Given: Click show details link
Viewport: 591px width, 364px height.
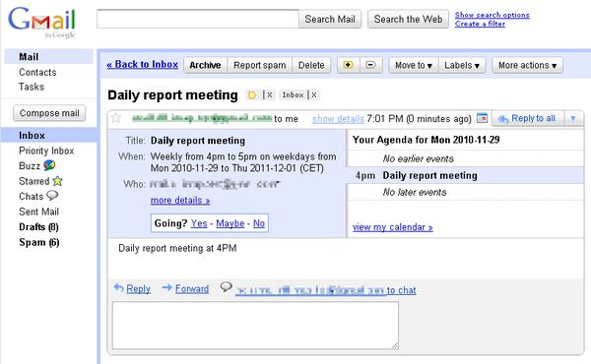Looking at the screenshot, I should pos(338,119).
